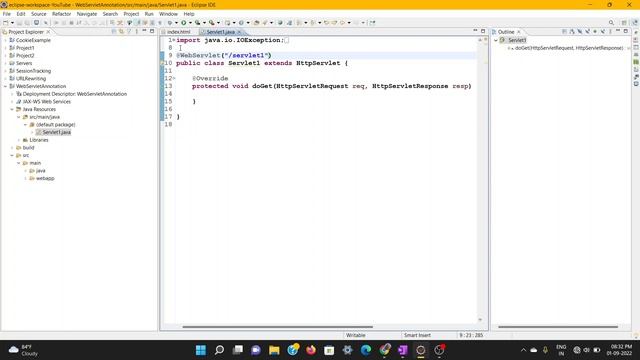Close the Project Explorer view

(49, 32)
